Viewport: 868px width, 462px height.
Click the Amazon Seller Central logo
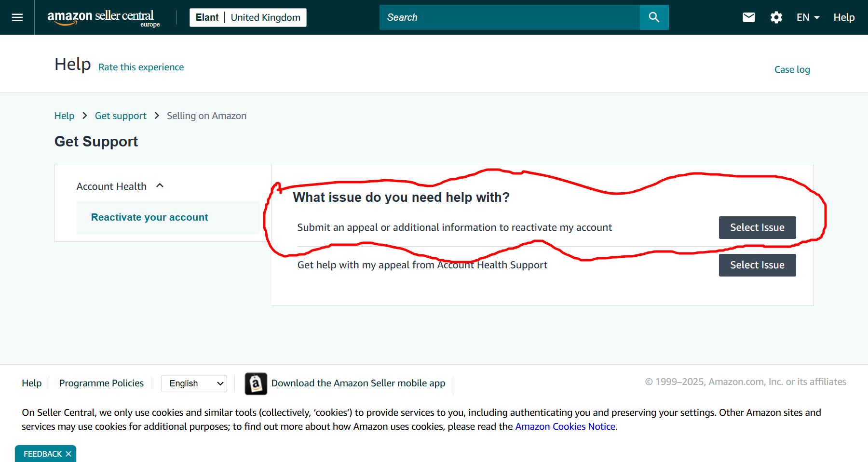pyautogui.click(x=103, y=18)
